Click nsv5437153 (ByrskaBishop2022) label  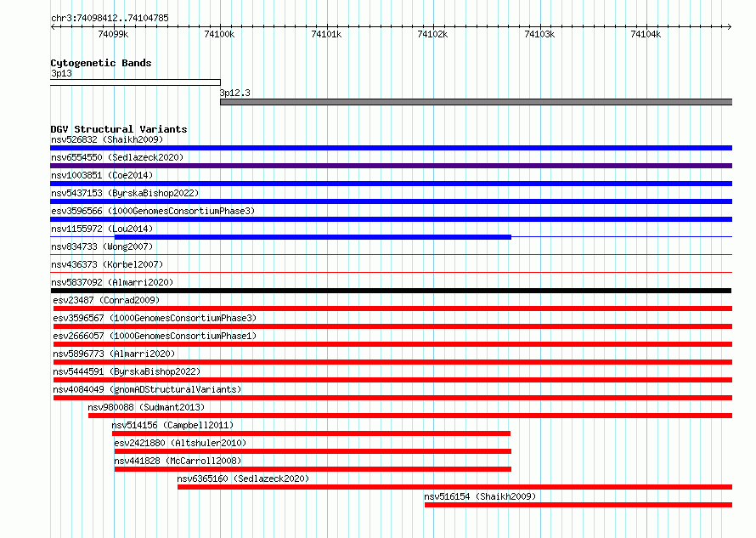click(x=125, y=193)
